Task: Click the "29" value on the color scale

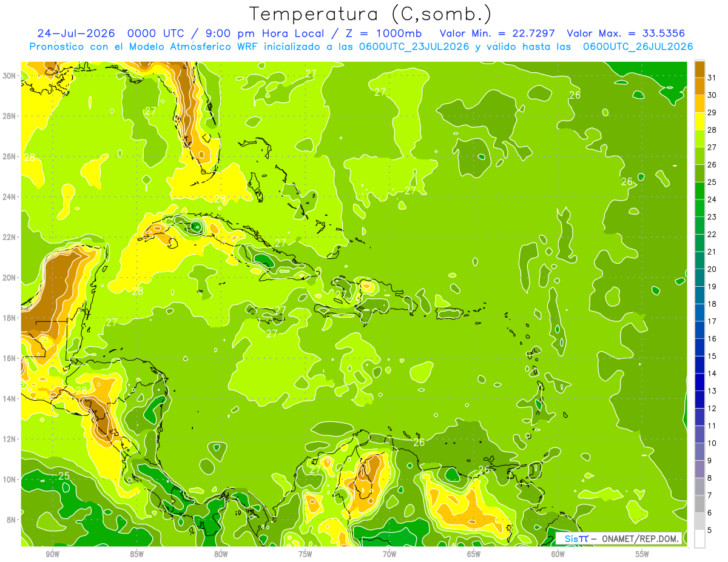Action: pos(712,113)
